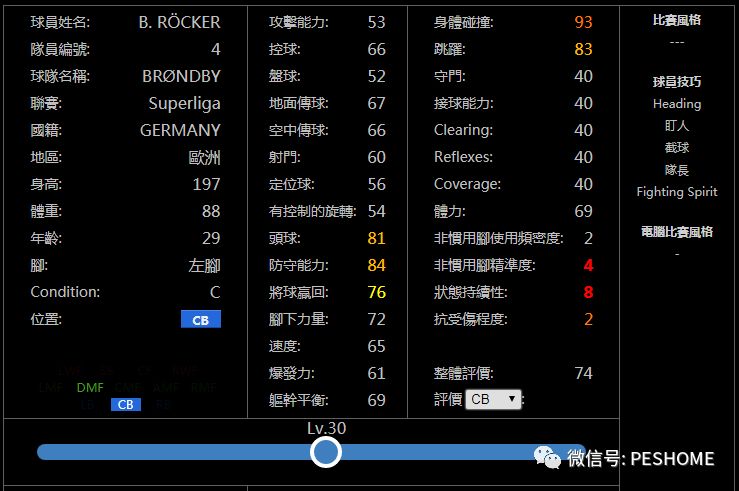Click the 球員技巧 section header

pos(677,82)
